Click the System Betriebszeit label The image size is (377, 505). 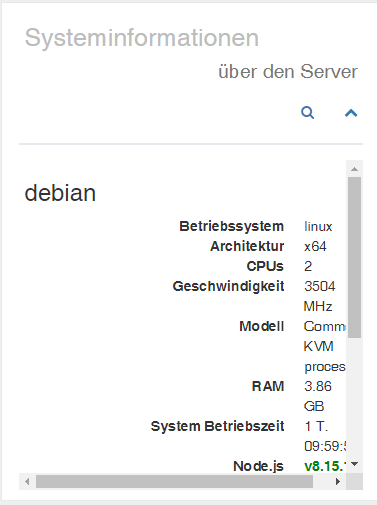coord(217,426)
